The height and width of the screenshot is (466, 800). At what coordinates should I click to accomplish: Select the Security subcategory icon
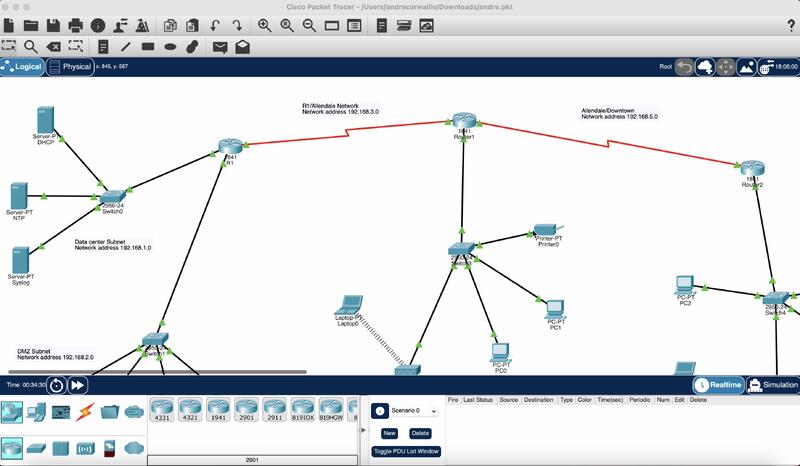pos(109,448)
